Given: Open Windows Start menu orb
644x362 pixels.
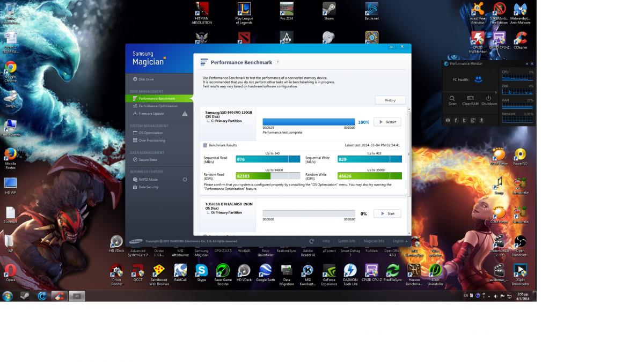Looking at the screenshot, I should click(8, 295).
